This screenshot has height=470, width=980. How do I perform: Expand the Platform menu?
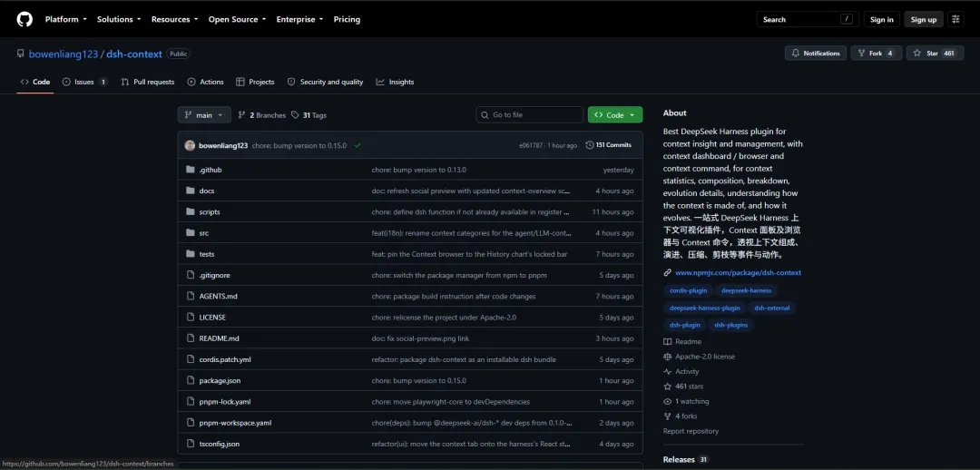(x=65, y=19)
